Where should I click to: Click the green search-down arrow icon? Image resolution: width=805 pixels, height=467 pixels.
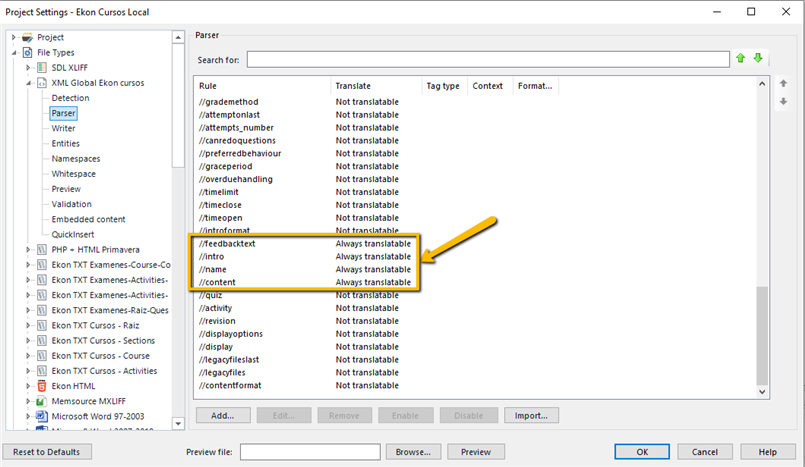[758, 59]
